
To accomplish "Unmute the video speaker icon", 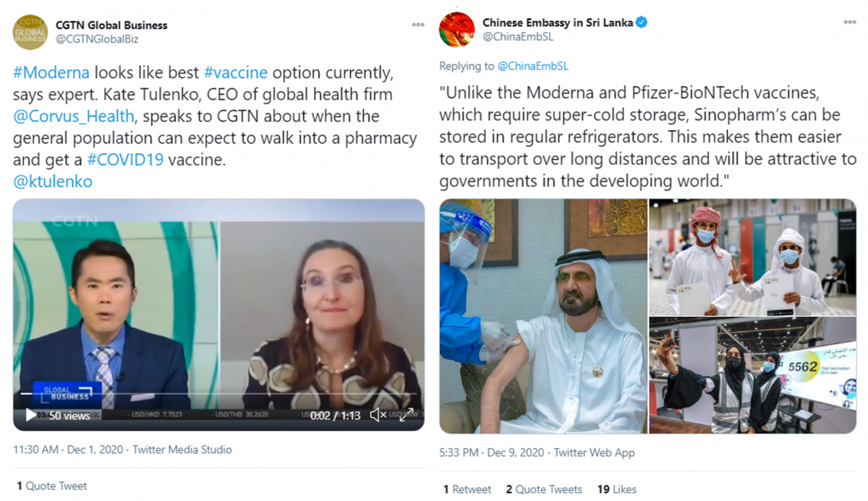I will (378, 415).
